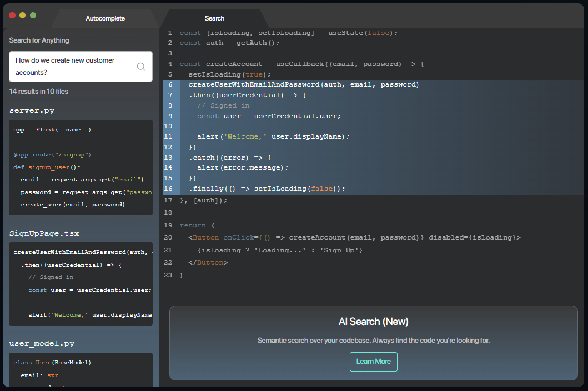Click the green maximize window button
Screen dimensions: 588x391
tap(33, 16)
